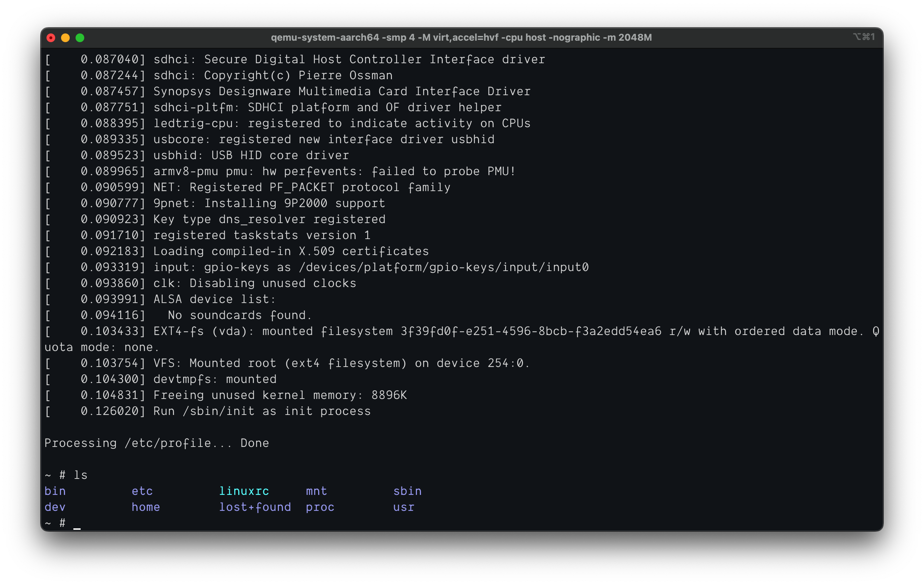This screenshot has height=585, width=924.
Task: Click the 'linuxrc' entry in ls output
Action: (244, 491)
